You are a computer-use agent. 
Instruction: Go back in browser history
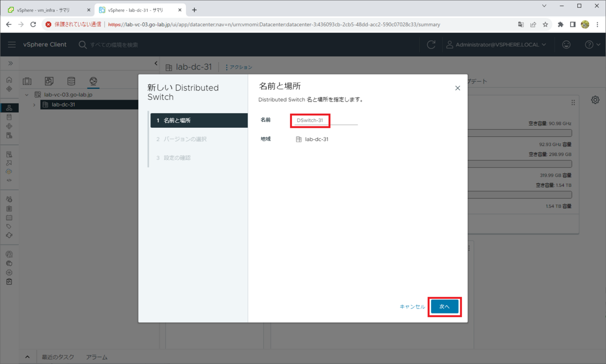point(9,24)
